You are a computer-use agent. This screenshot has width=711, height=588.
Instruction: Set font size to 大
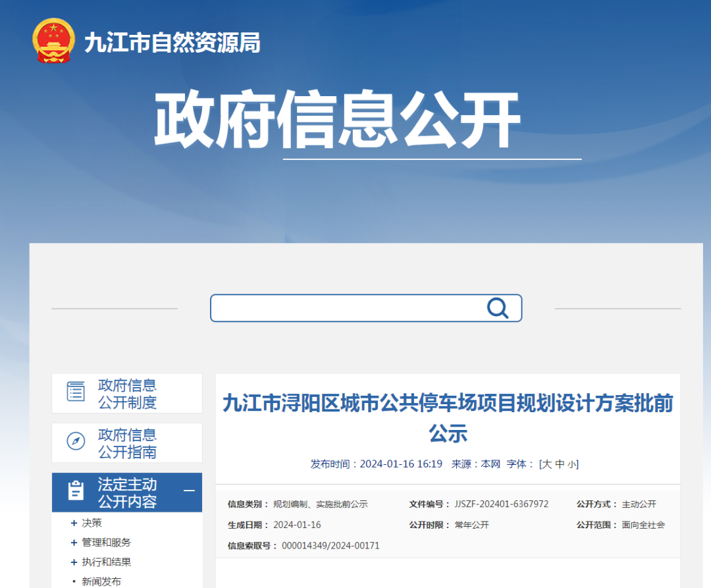[x=547, y=464]
